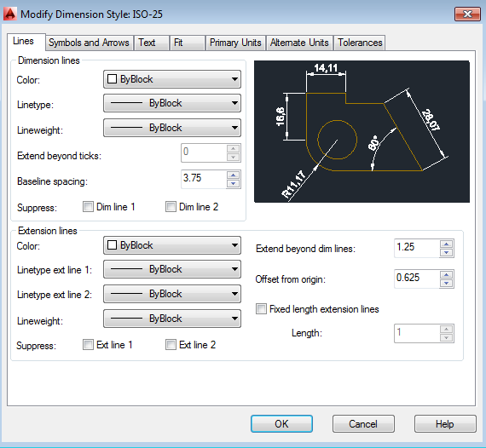The height and width of the screenshot is (448, 486).
Task: Open Dimension lines Linetype dropdown
Action: (172, 103)
